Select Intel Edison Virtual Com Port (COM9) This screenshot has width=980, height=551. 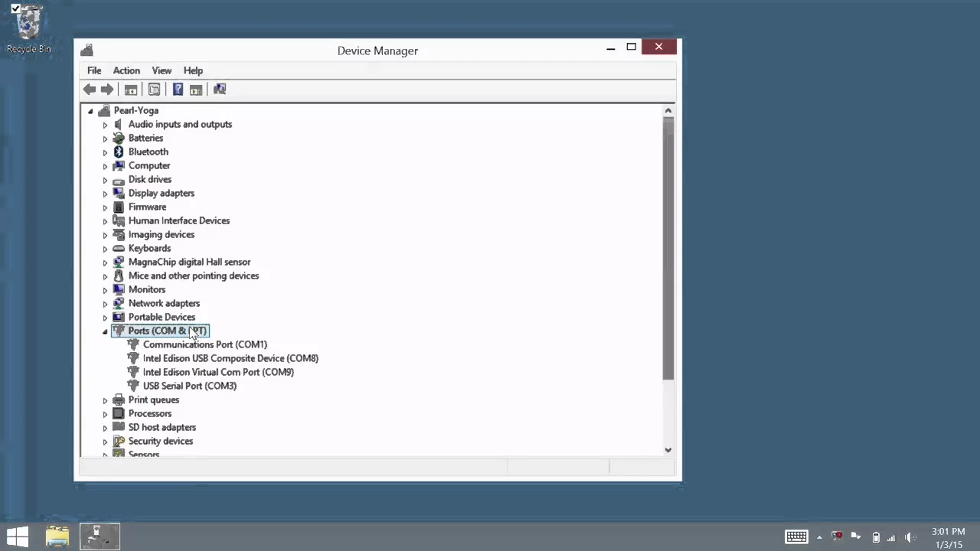tap(218, 372)
